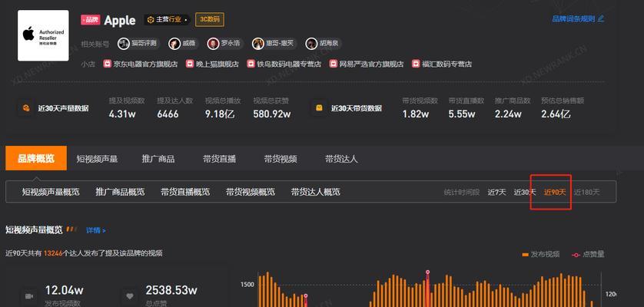Jump to 带货达人概览 section sub-tab
The width and height of the screenshot is (644, 307).
point(316,192)
